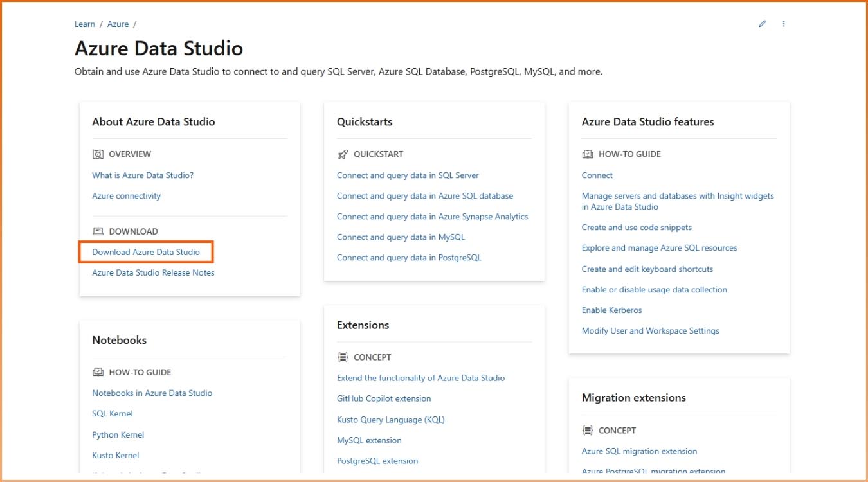
Task: Open Connect and query data in PostgreSQL
Action: click(409, 258)
